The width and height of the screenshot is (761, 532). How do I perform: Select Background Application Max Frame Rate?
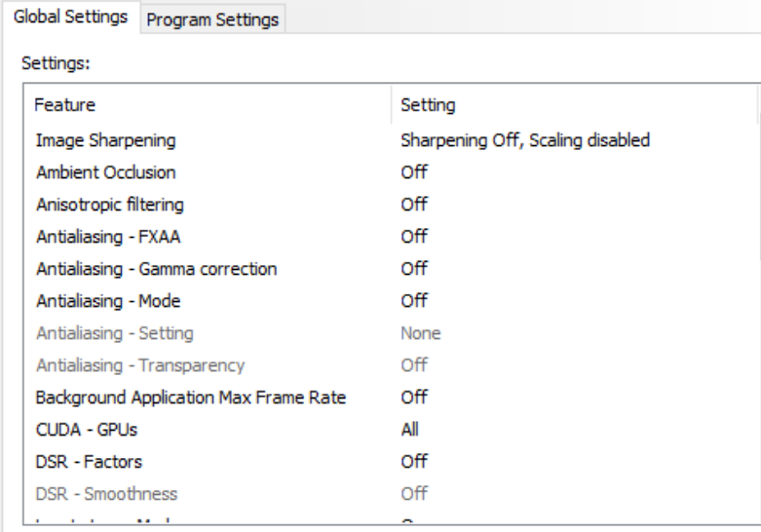pyautogui.click(x=191, y=398)
